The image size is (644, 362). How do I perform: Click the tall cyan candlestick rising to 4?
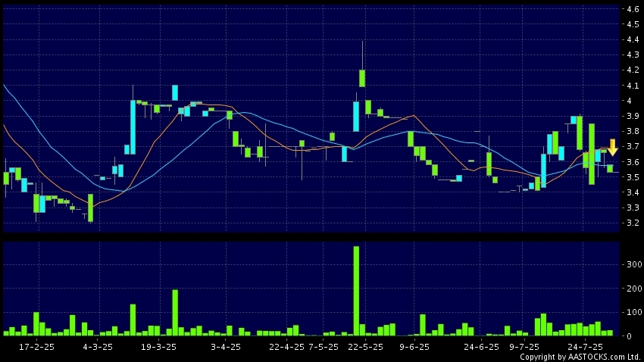(133, 127)
